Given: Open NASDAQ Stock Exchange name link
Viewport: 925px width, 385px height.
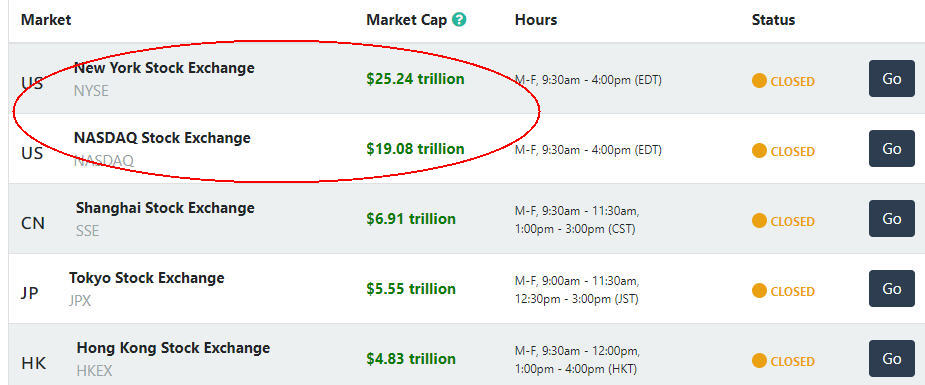Looking at the screenshot, I should point(162,138).
